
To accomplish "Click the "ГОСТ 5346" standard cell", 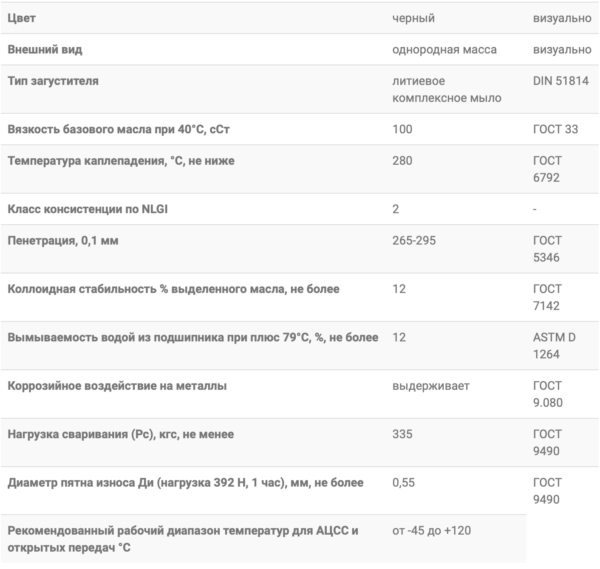I will 547,249.
